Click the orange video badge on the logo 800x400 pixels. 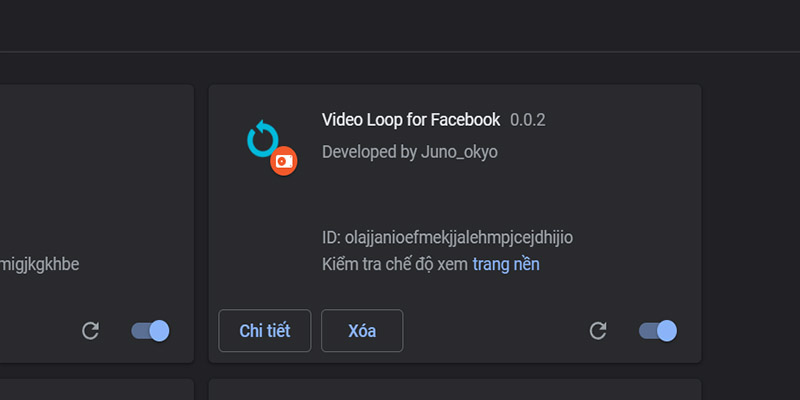[x=284, y=160]
